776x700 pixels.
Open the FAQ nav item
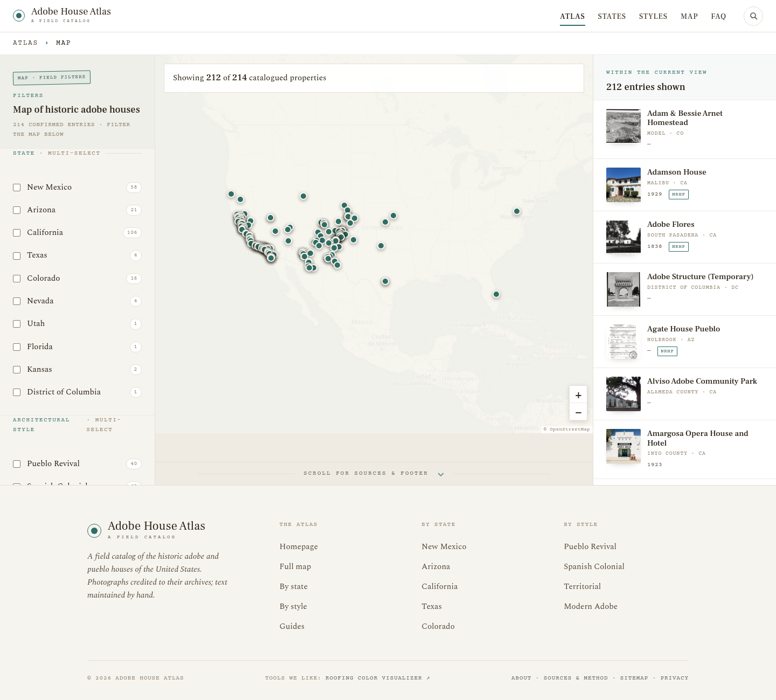(x=718, y=16)
